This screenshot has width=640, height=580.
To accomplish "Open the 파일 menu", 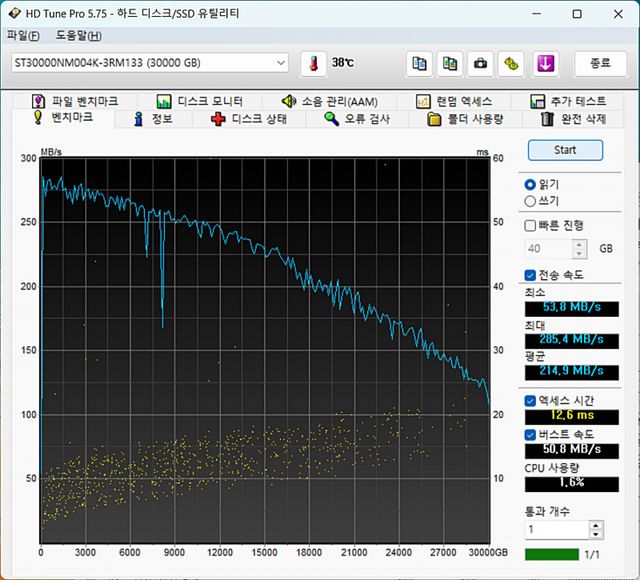I will [22, 36].
